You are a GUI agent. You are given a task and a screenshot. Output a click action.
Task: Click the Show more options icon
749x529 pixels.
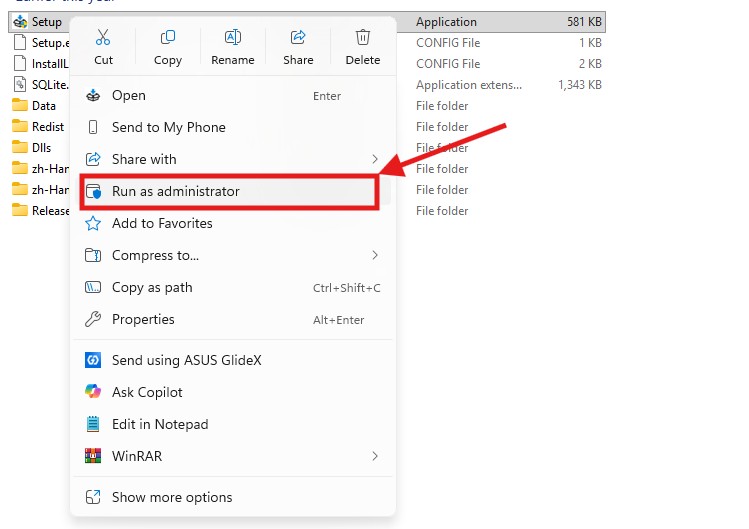pyautogui.click(x=93, y=497)
